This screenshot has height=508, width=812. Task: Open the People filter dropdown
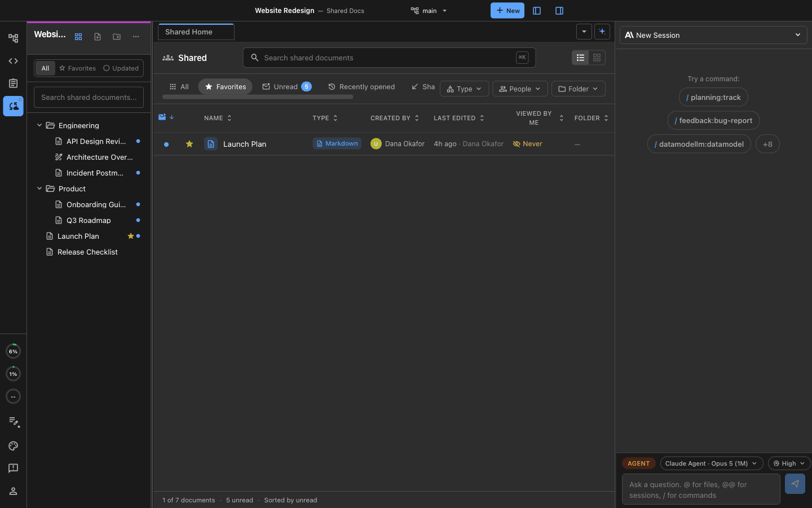[x=520, y=89]
